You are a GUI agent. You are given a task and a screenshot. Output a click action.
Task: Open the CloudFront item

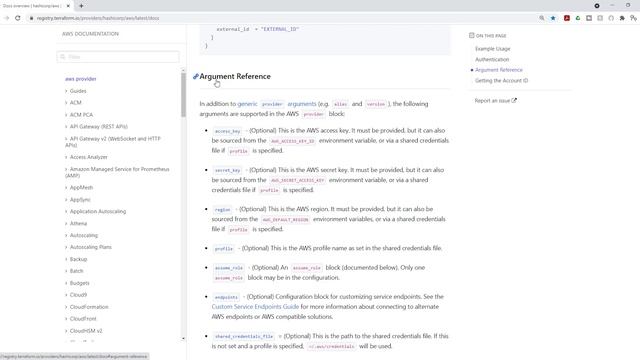point(83,319)
